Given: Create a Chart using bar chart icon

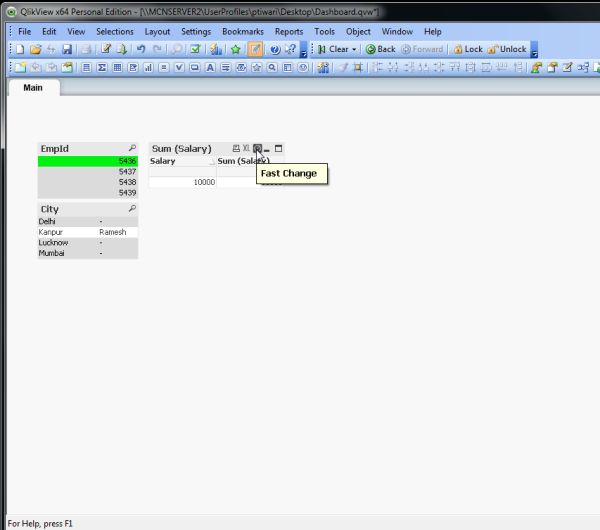Looking at the screenshot, I should 148,68.
